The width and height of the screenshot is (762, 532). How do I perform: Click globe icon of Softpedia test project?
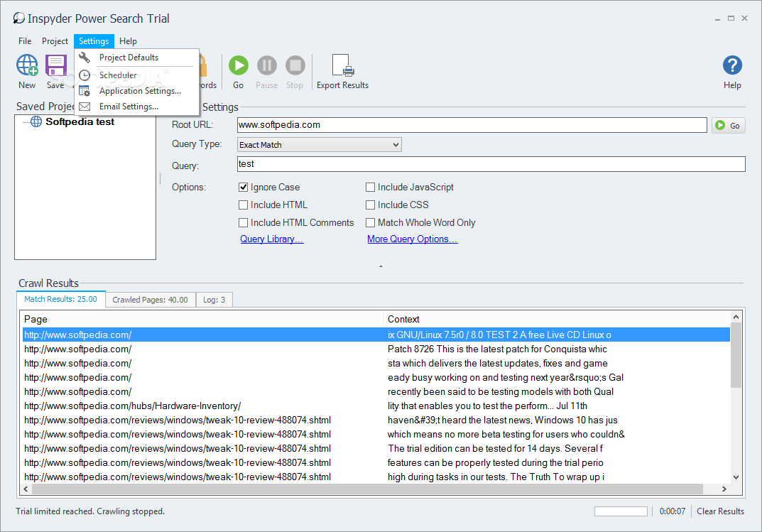[x=36, y=121]
